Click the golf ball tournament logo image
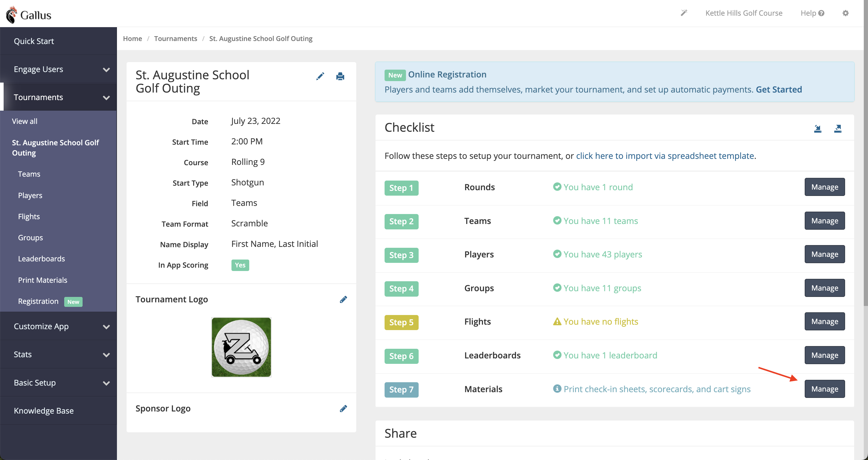 [241, 347]
